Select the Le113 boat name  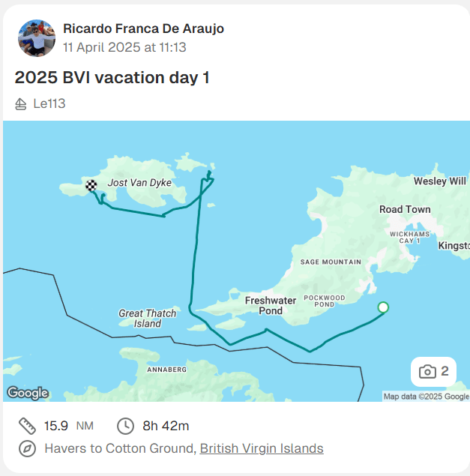49,103
